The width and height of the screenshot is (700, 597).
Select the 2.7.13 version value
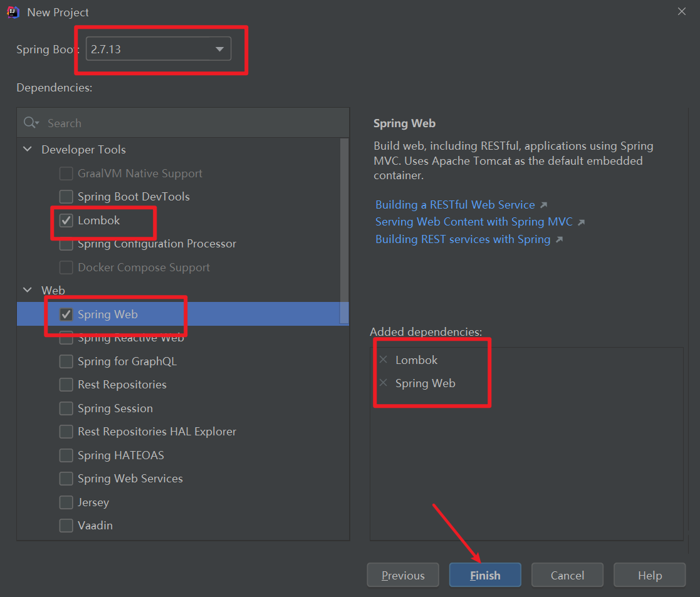point(106,49)
